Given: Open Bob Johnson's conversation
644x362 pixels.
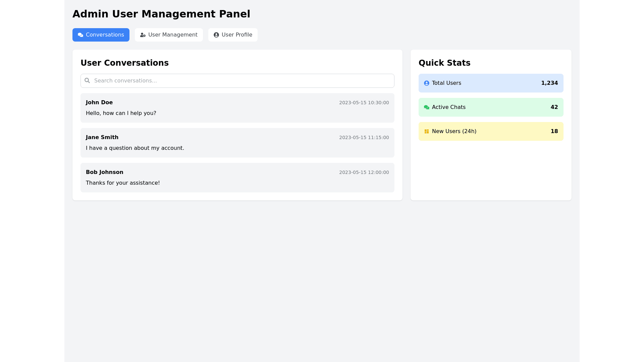Looking at the screenshot, I should pyautogui.click(x=237, y=178).
